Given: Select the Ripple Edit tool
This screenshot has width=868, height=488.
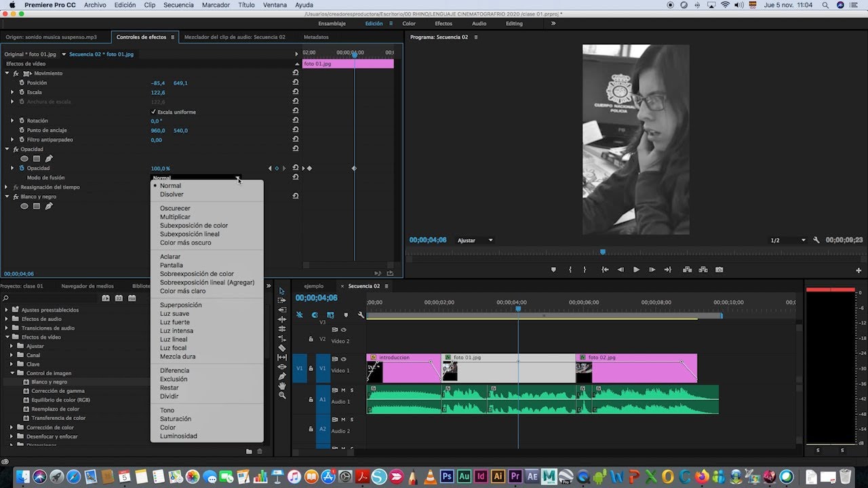Looking at the screenshot, I should (282, 319).
